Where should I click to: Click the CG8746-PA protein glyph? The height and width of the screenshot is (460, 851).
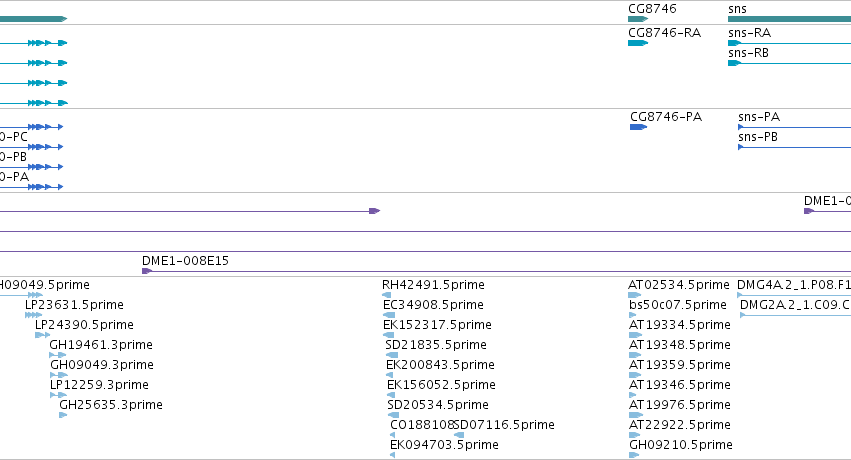tap(638, 127)
